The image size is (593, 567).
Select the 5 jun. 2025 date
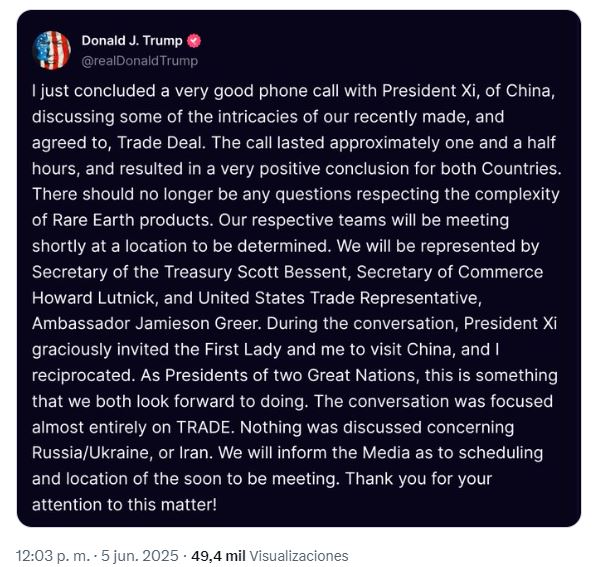(140, 556)
